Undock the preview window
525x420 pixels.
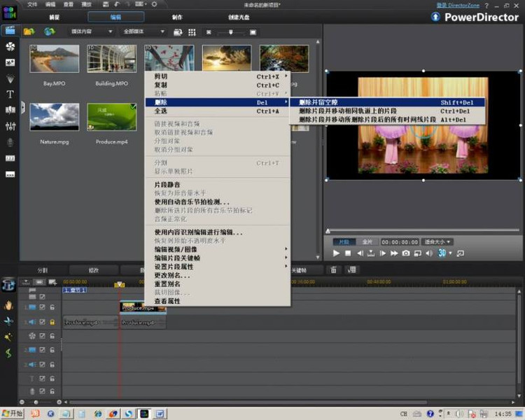461,253
